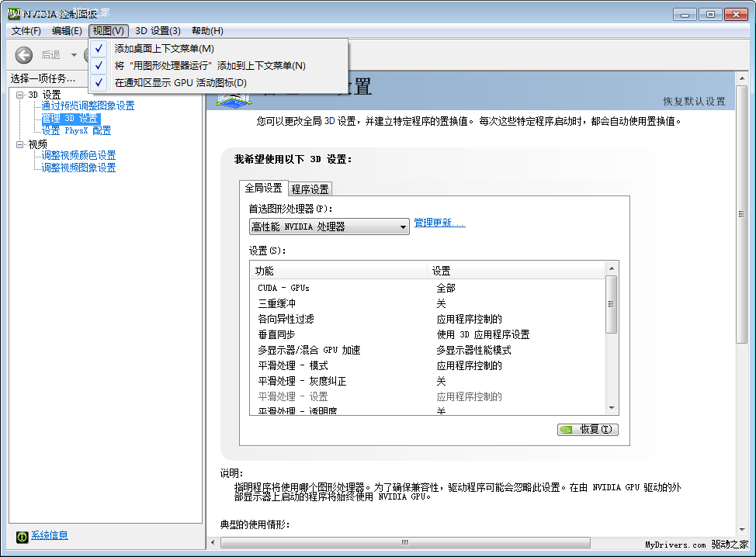Toggle 将"用图形处理器运行"添加到上下文菜单(N) item
The height and width of the screenshot is (557, 756).
pos(218,65)
